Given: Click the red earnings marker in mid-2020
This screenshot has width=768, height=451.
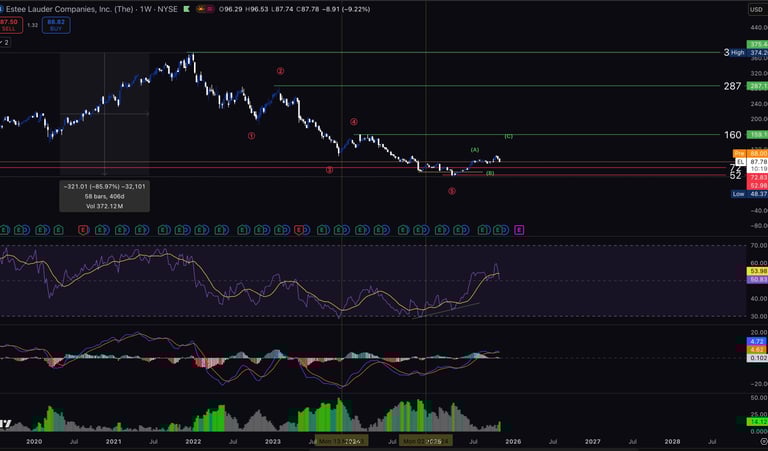Looking at the screenshot, I should point(83,230).
